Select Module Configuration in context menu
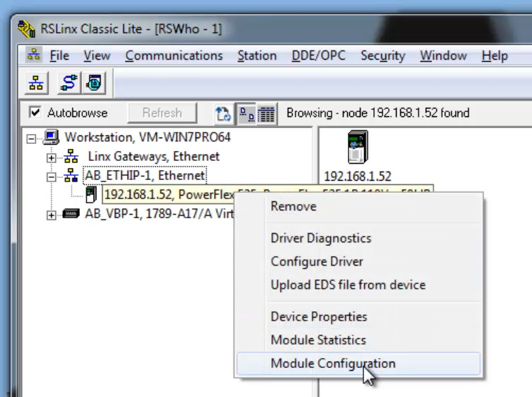The width and height of the screenshot is (532, 397). 358,364
